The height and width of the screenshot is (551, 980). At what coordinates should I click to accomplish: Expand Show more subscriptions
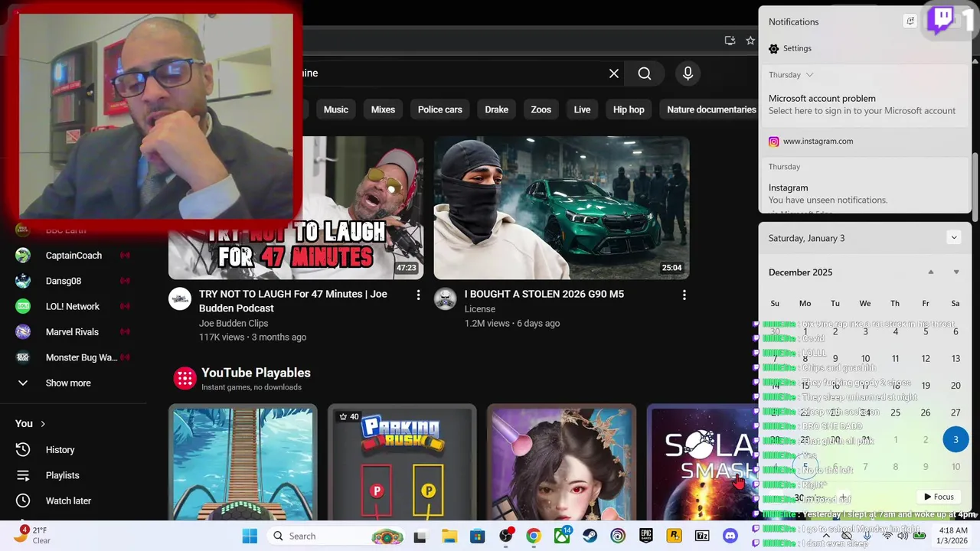click(x=68, y=383)
